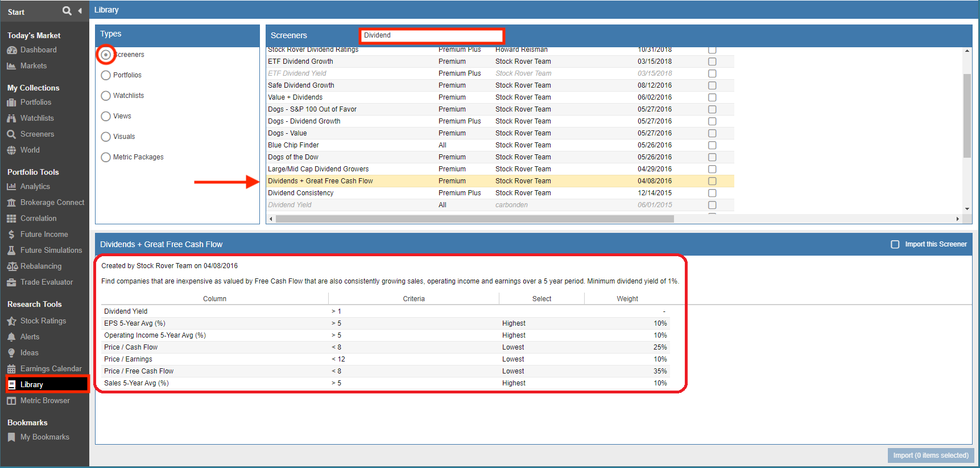Click the Ideas lightbulb icon
Screen dimensions: 980x468
[11, 353]
